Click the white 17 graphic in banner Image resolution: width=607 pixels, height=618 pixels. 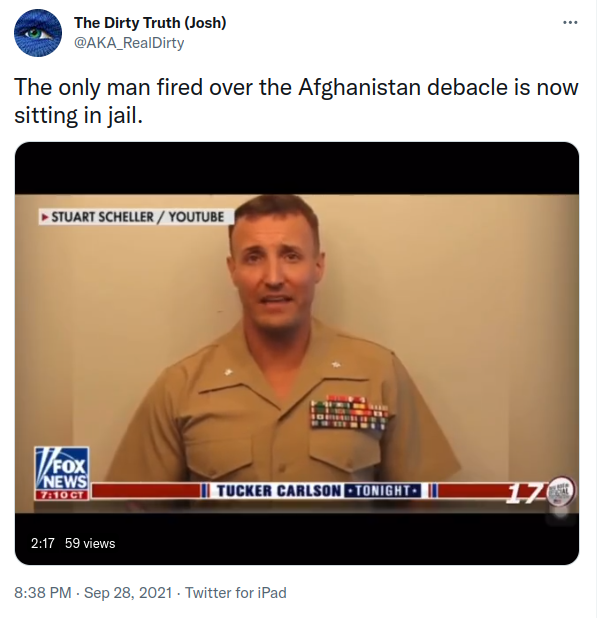pos(526,494)
